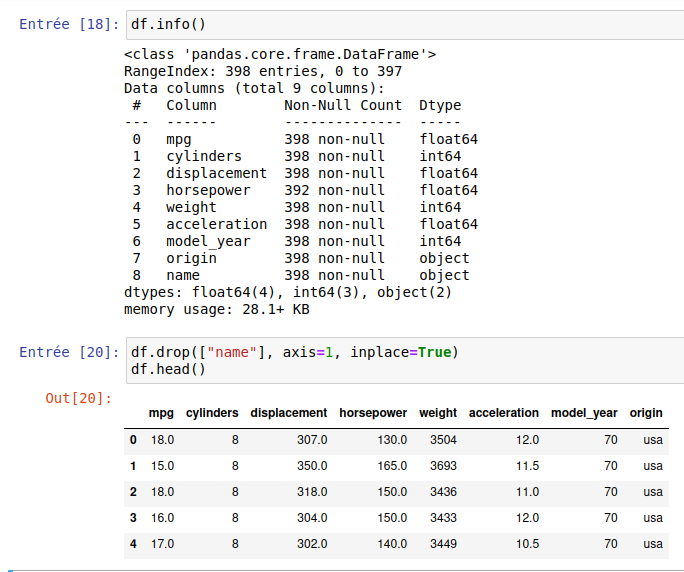The height and width of the screenshot is (572, 684).
Task: Click row index 0 in dataframe table
Action: click(133, 440)
